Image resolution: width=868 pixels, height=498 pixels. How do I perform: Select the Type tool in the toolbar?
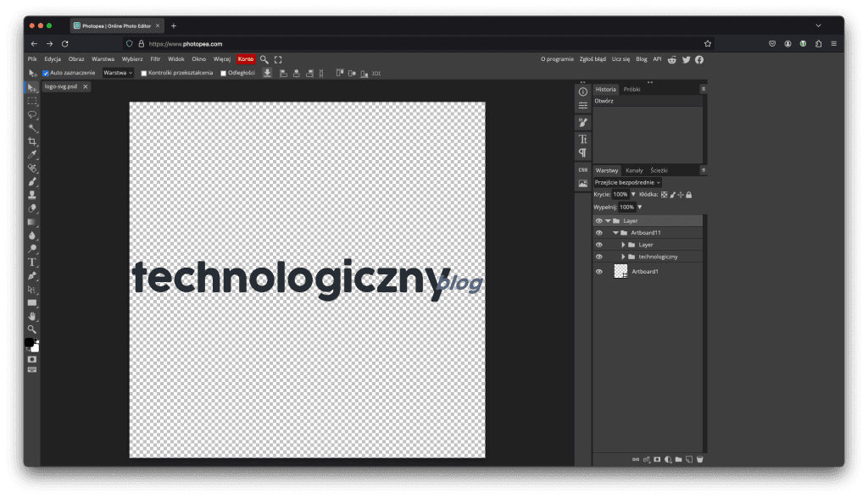[32, 262]
